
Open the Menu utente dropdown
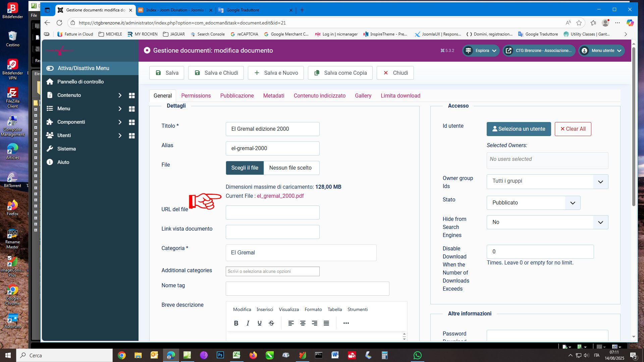(x=601, y=51)
